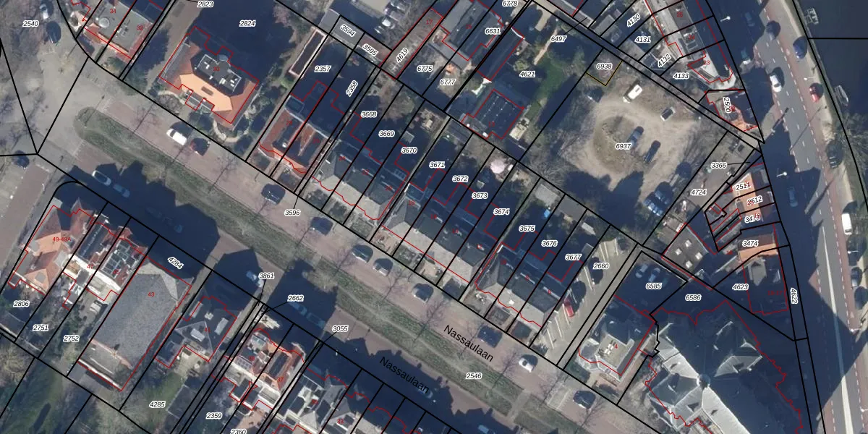Select the parking parcel 2660
This screenshot has width=868, height=434.
[x=601, y=266]
